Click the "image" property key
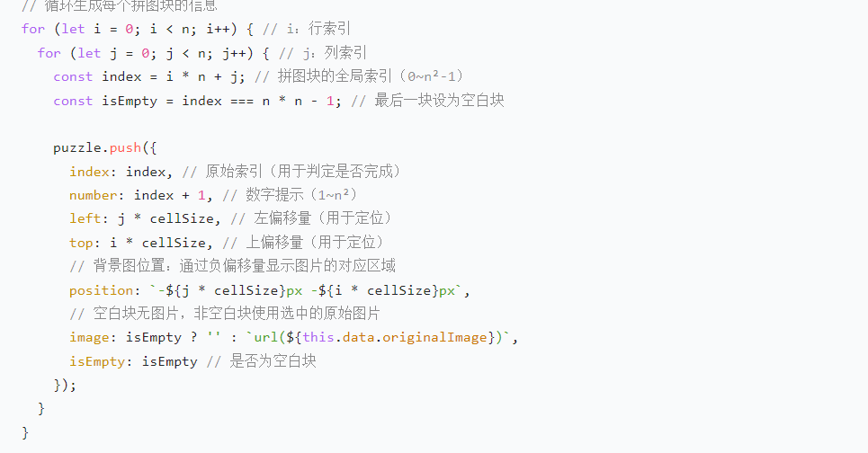Viewport: 868px width, 453px height. click(88, 338)
